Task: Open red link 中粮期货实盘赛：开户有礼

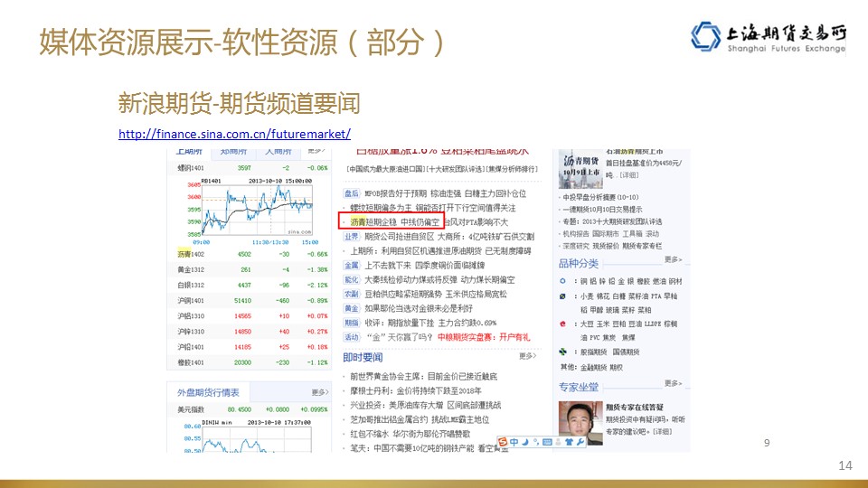Action: pyautogui.click(x=484, y=337)
